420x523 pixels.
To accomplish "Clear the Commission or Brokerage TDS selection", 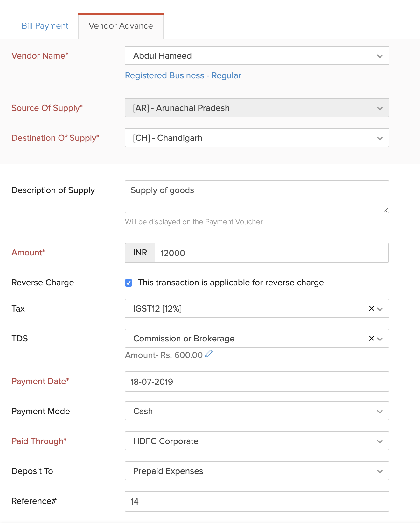I will coord(371,338).
